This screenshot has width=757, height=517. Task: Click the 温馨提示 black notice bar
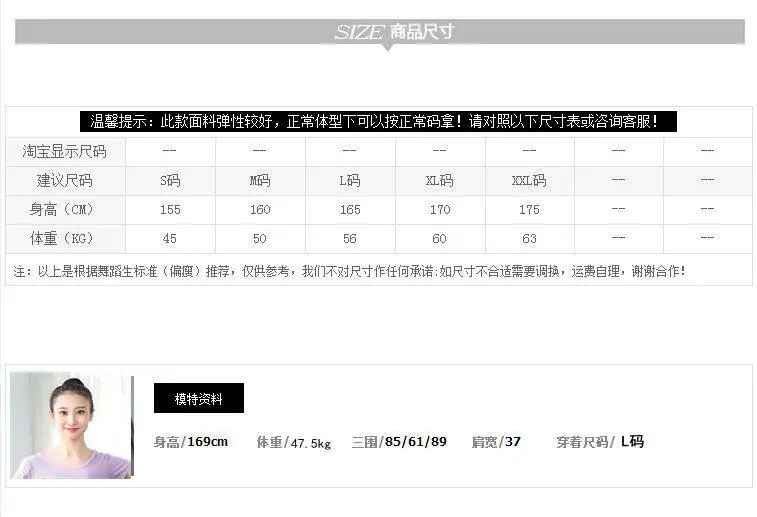(378, 121)
